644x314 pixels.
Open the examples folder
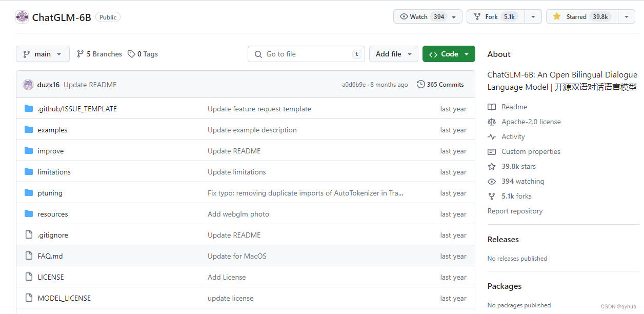[x=52, y=130]
